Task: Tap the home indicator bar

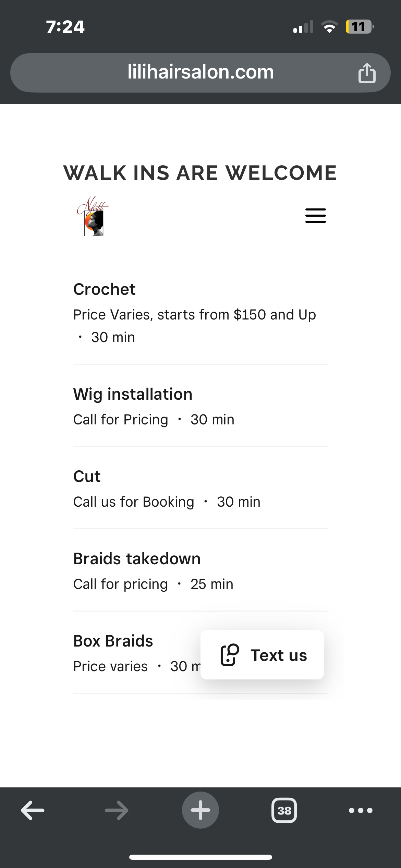Action: click(200, 857)
